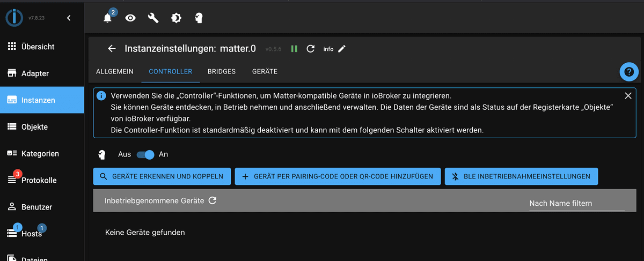Click the Benutzer person icon

12,207
